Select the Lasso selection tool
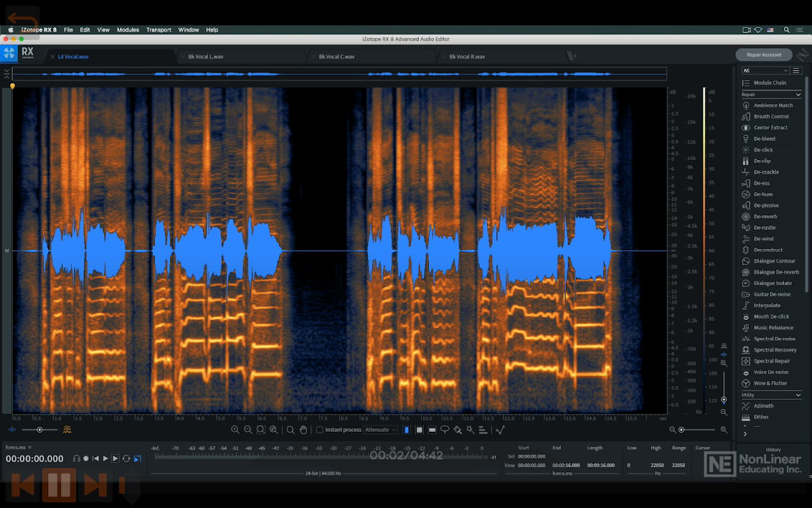The width and height of the screenshot is (812, 508). coord(445,430)
